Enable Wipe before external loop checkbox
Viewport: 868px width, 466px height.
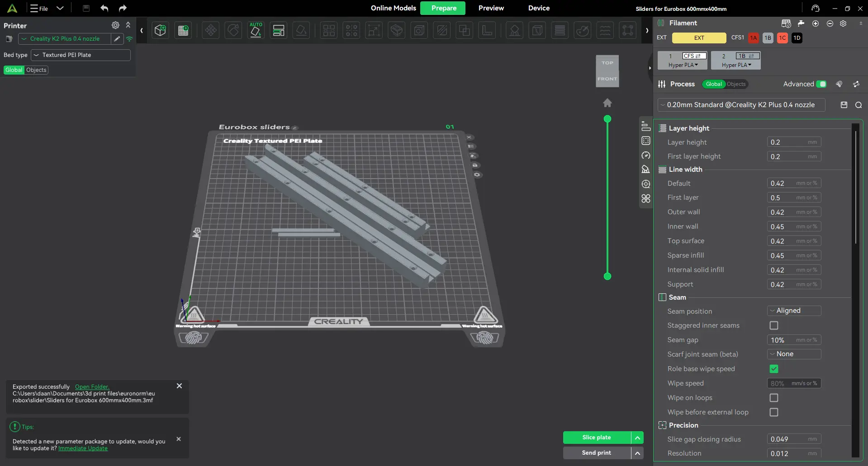click(774, 412)
